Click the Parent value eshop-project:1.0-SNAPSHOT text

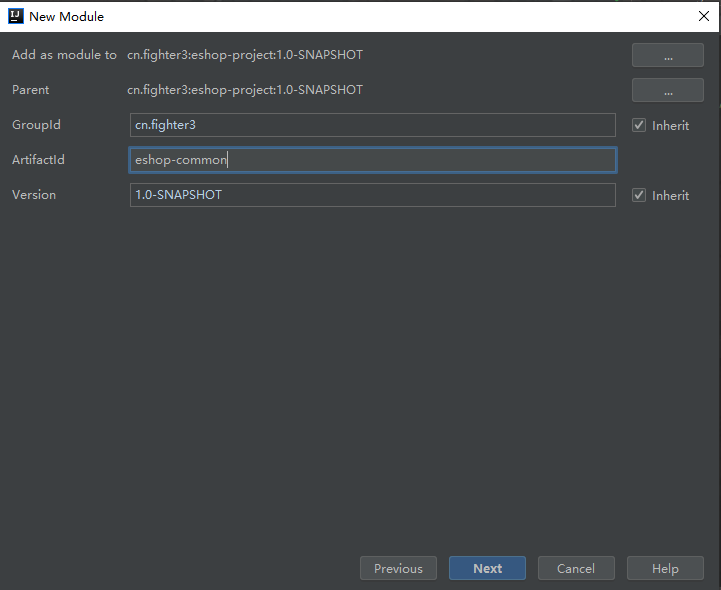pyautogui.click(x=245, y=90)
